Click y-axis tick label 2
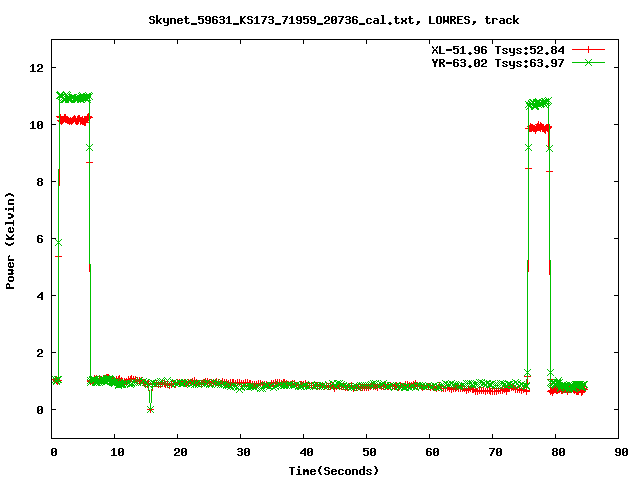640x480 pixels. [x=40, y=353]
